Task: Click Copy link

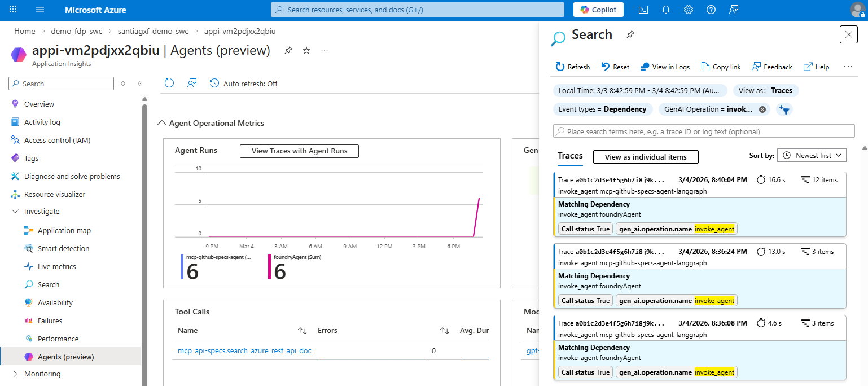Action: 721,67
